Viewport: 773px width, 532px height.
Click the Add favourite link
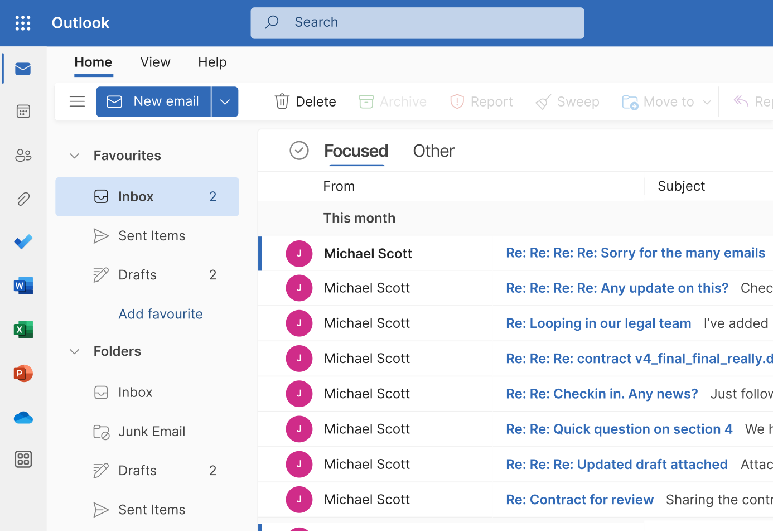(161, 314)
